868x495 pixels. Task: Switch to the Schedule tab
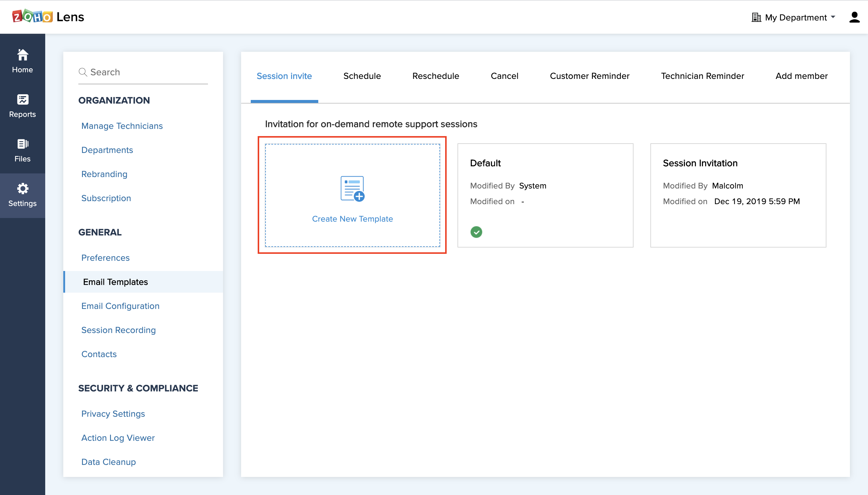pyautogui.click(x=362, y=76)
